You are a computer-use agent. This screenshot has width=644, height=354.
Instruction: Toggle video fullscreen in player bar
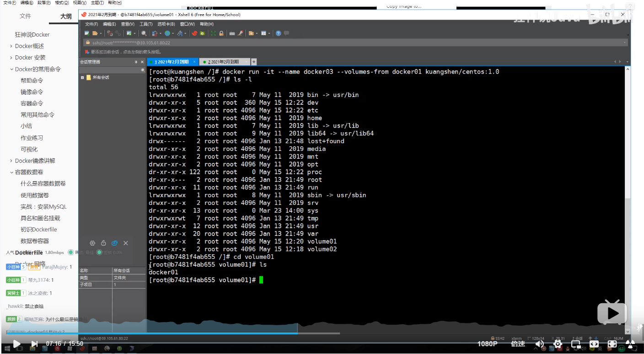[612, 344]
